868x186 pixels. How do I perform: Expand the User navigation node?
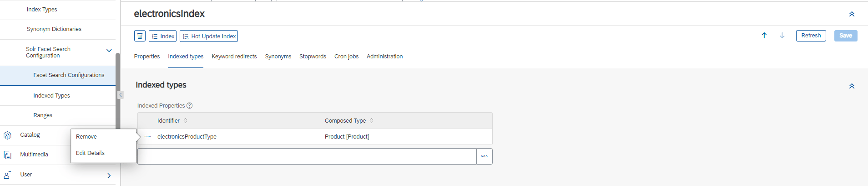point(109,176)
